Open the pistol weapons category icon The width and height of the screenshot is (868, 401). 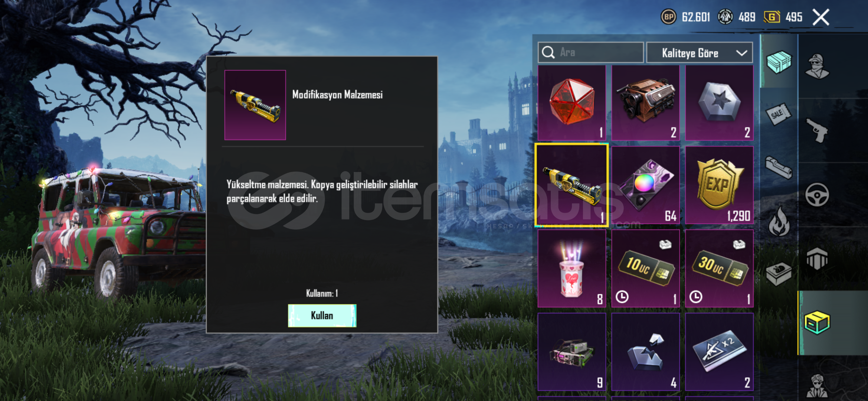pos(818,130)
